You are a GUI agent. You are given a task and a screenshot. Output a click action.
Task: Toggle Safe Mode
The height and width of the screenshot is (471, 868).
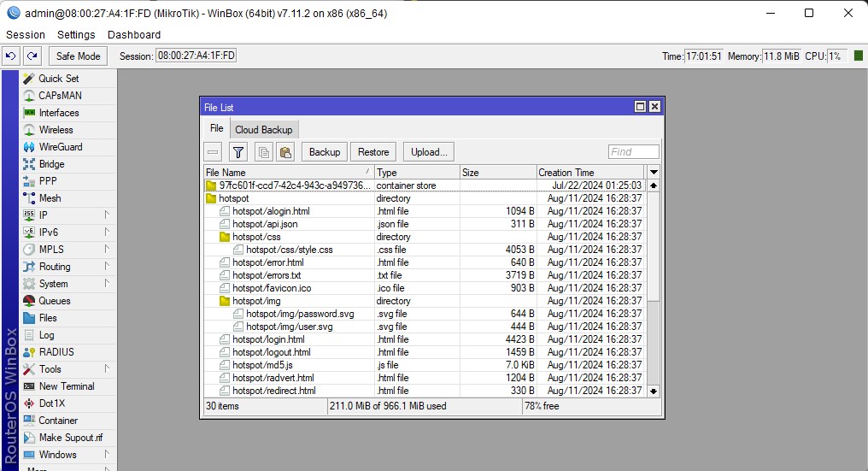[78, 56]
